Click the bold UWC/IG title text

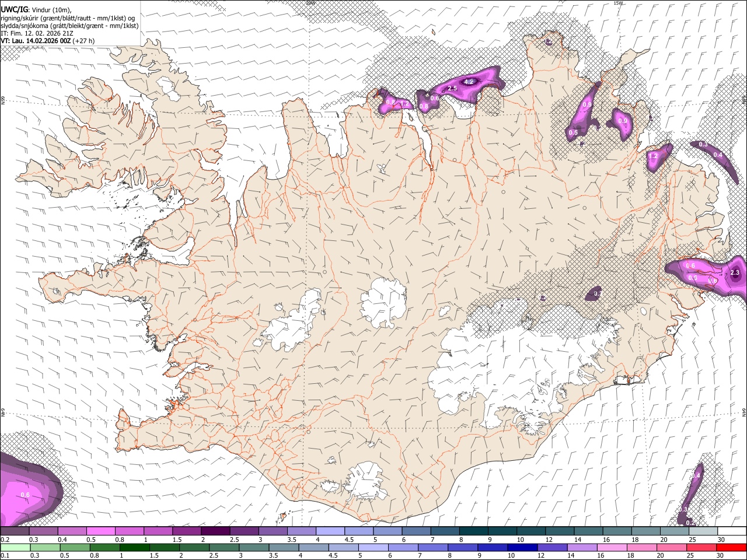(14, 9)
